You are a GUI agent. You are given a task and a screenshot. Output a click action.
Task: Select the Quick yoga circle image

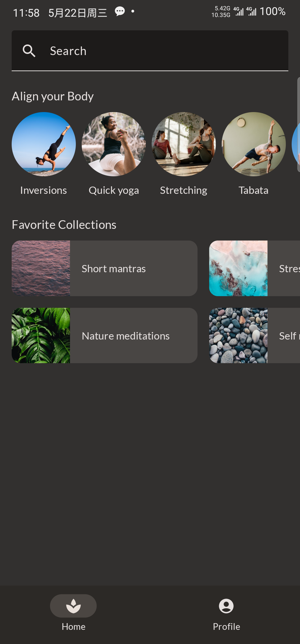pos(114,144)
